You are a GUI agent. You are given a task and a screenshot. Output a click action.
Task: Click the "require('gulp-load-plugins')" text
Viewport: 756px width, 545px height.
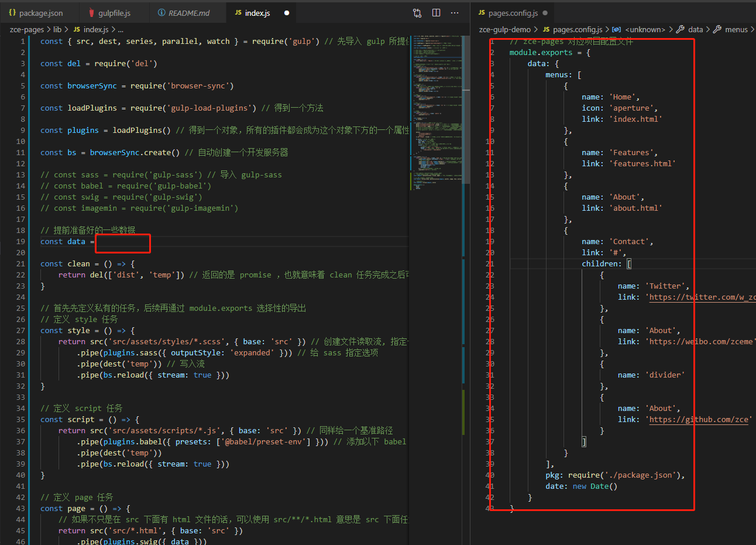click(194, 108)
